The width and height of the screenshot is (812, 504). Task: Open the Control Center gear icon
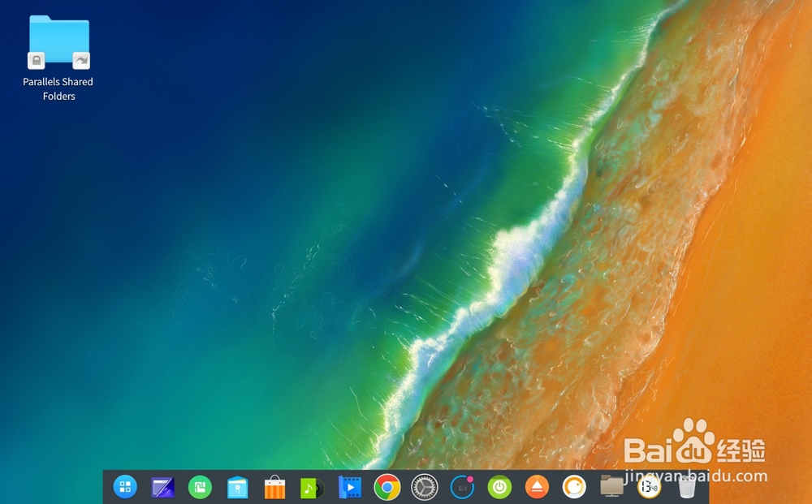click(x=424, y=488)
